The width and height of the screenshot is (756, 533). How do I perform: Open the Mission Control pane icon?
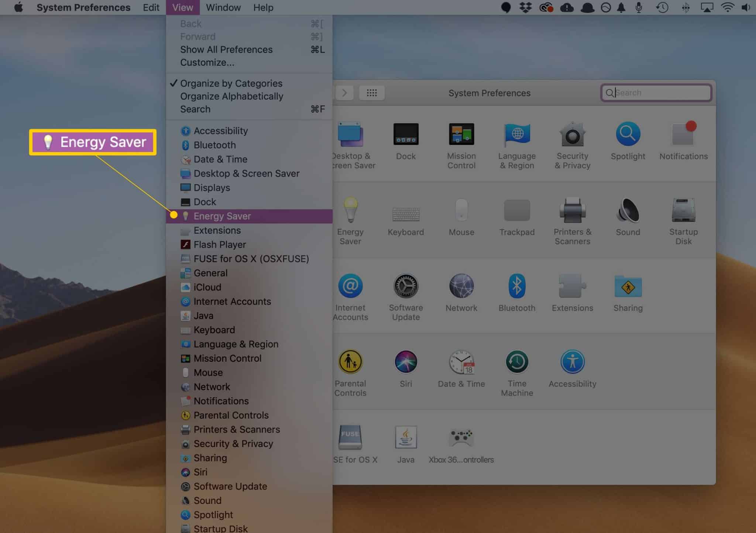click(461, 134)
